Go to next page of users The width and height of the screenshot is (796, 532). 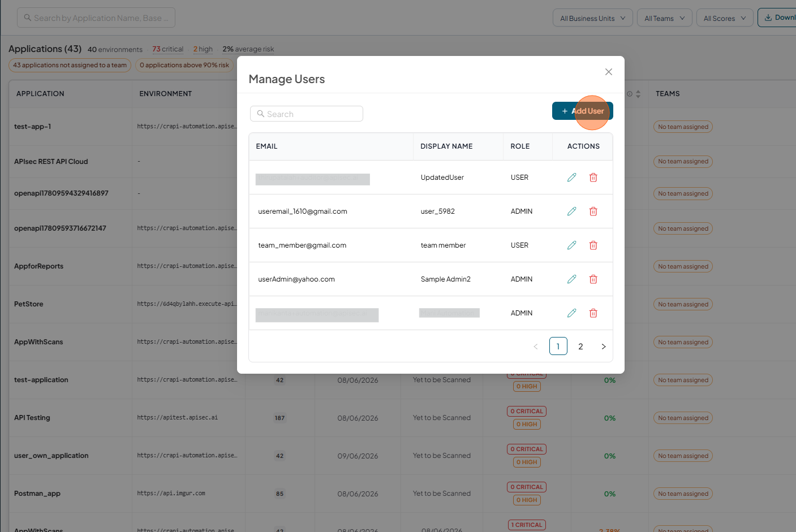[x=604, y=347]
